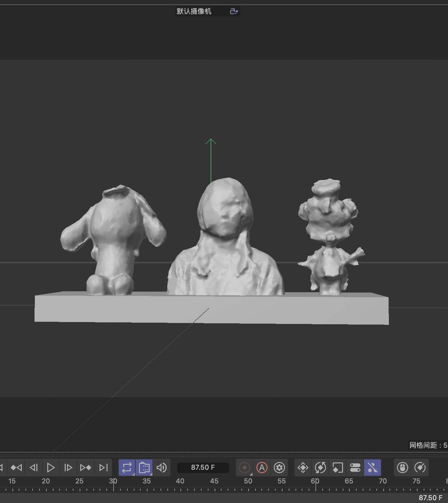Step forward one frame

(68, 468)
